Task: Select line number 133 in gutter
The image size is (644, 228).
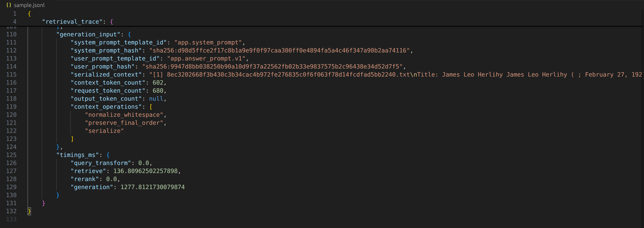Action: (x=11, y=219)
